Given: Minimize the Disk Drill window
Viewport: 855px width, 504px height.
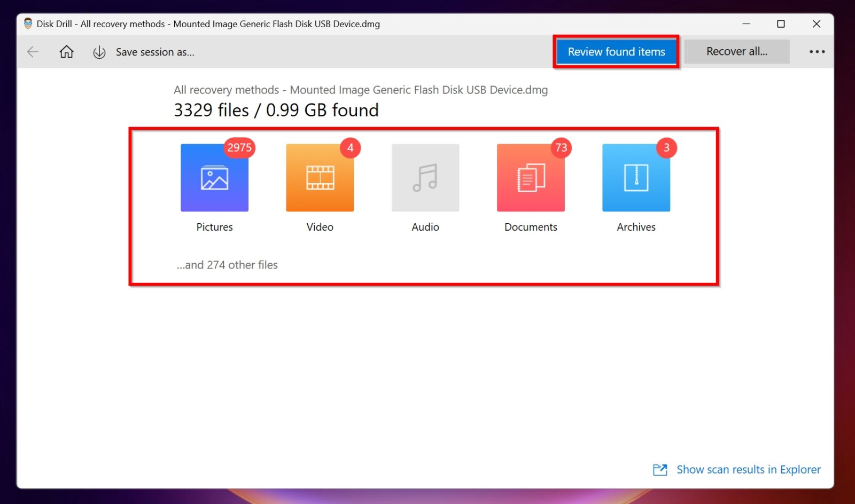Looking at the screenshot, I should (746, 24).
